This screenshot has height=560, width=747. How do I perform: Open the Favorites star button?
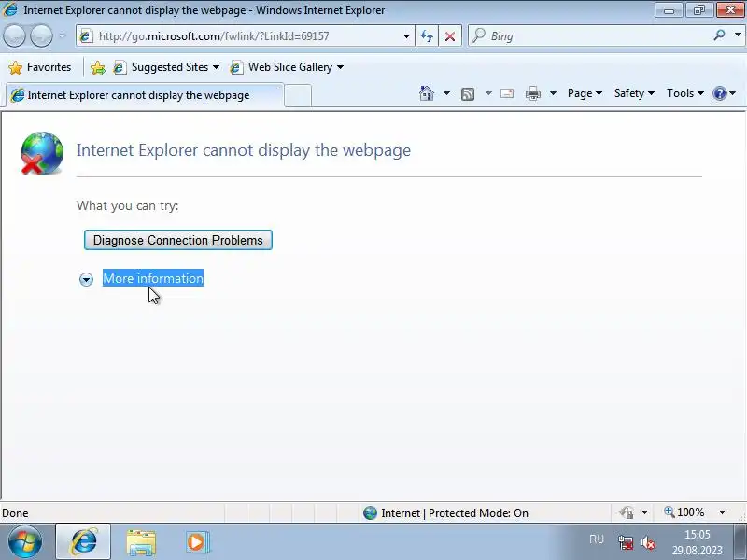pos(39,67)
